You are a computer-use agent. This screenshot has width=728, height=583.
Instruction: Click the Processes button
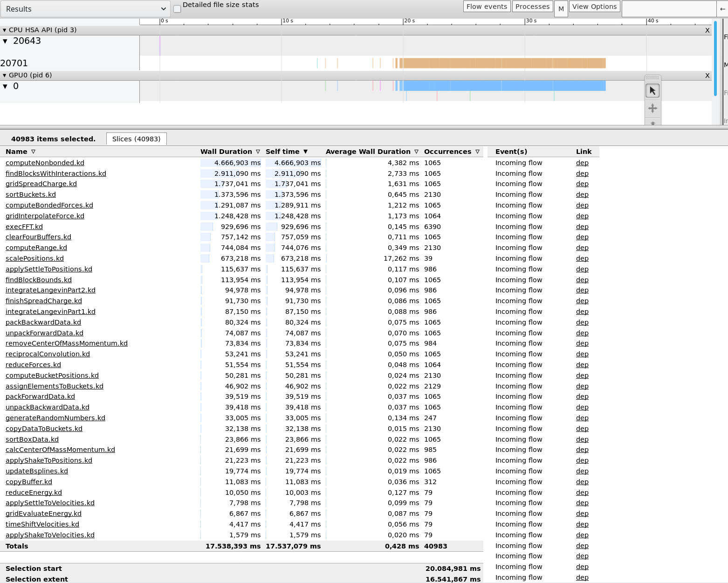pos(532,7)
